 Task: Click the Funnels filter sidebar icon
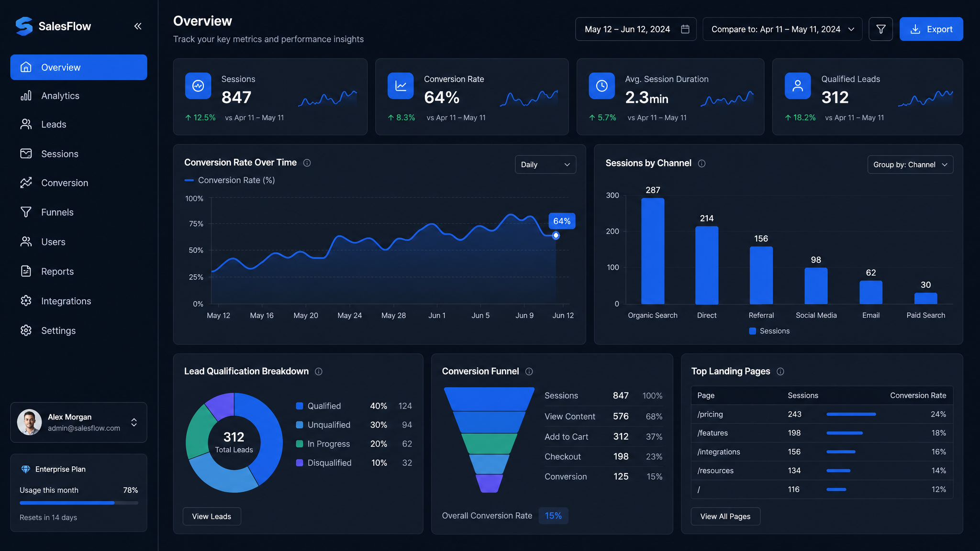tap(26, 212)
